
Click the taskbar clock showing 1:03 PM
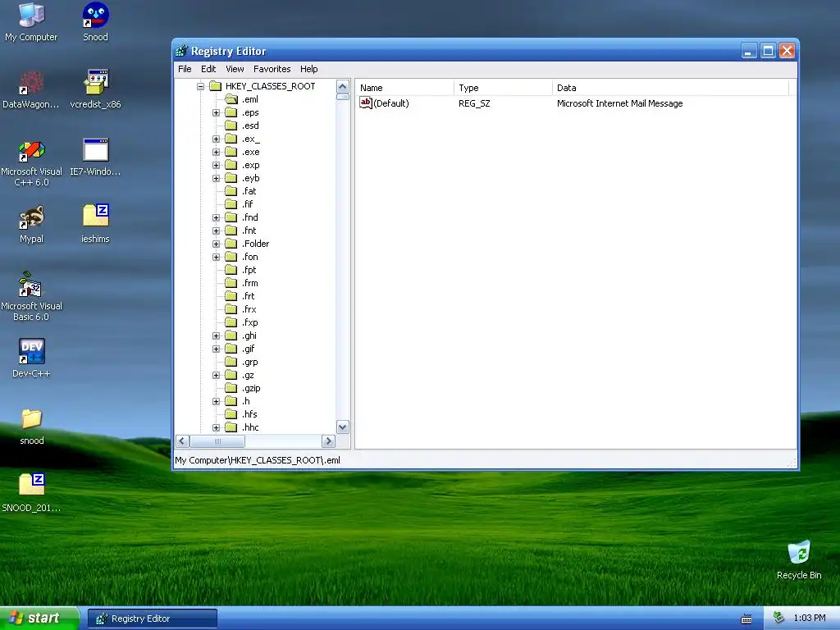pyautogui.click(x=810, y=619)
